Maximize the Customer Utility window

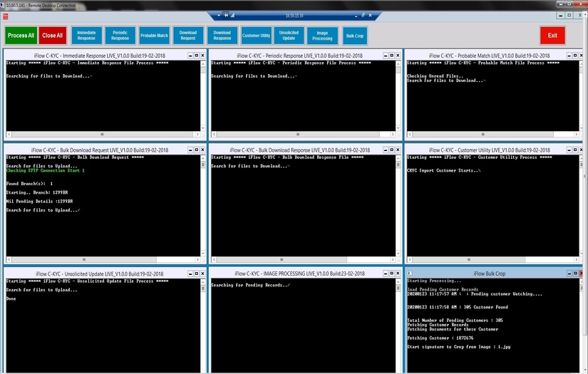575,150
